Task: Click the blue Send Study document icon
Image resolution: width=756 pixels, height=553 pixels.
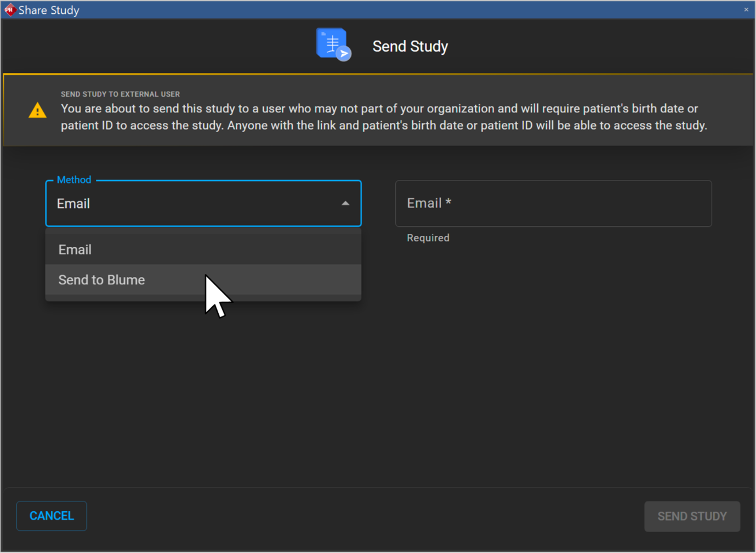Action: point(330,42)
